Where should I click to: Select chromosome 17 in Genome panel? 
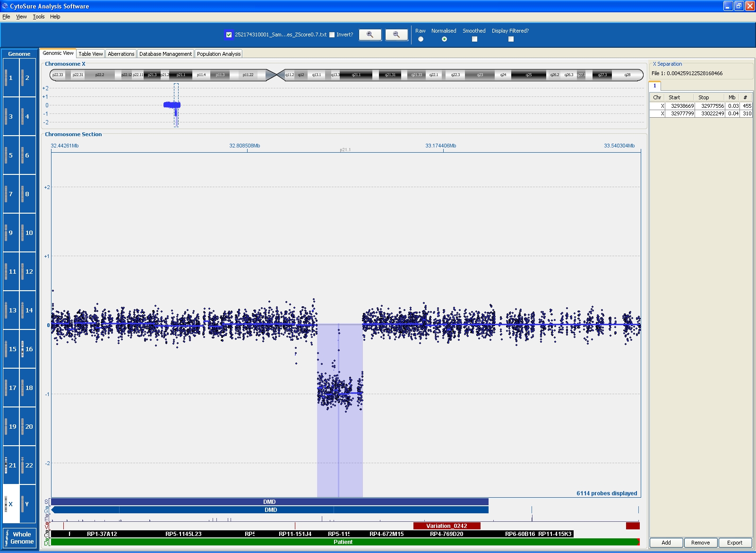[11, 388]
